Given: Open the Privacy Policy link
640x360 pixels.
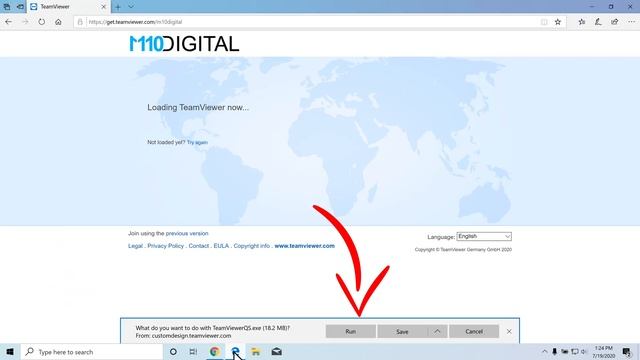Looking at the screenshot, I should (166, 246).
